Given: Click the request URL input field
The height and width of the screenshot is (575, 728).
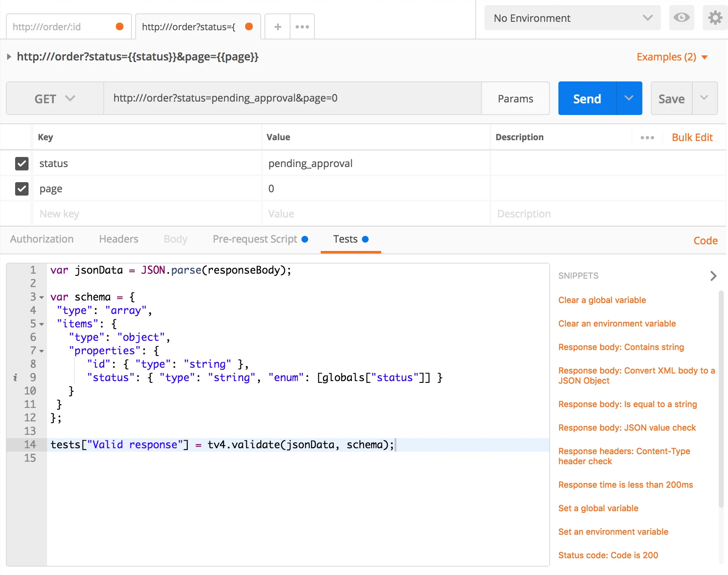Looking at the screenshot, I should click(292, 99).
